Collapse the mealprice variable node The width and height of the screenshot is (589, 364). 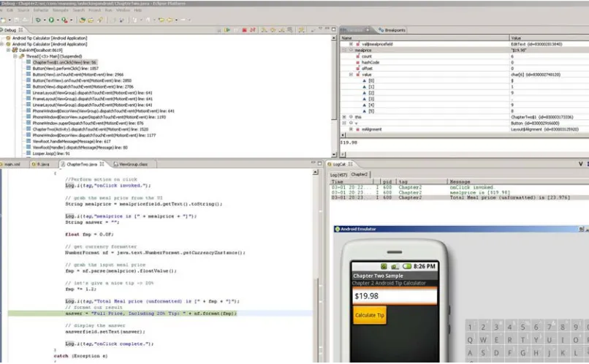(x=344, y=50)
